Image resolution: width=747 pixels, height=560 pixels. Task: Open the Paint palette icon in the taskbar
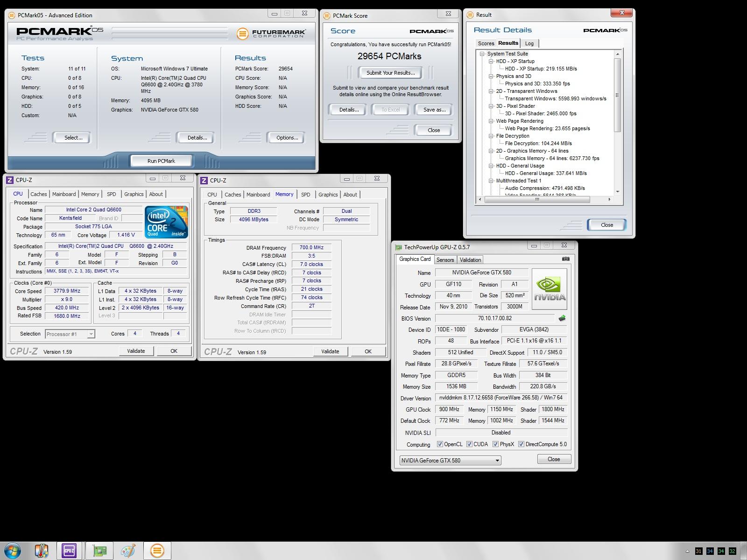(x=128, y=551)
